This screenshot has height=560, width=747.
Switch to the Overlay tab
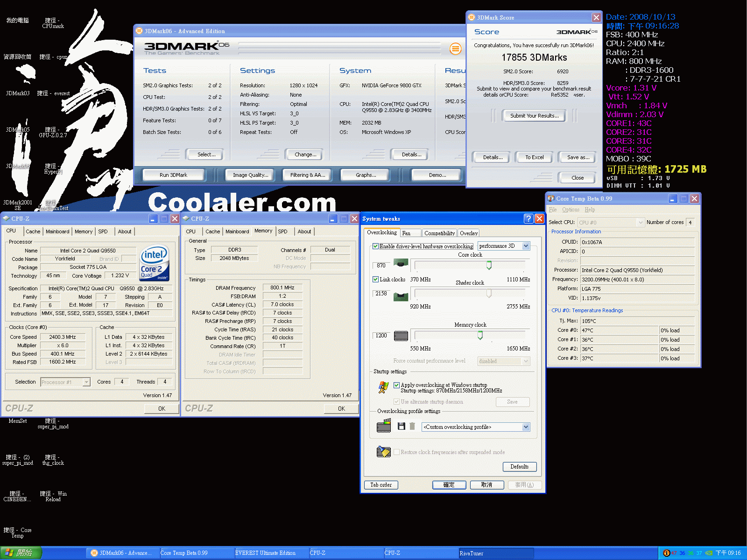[x=468, y=233]
